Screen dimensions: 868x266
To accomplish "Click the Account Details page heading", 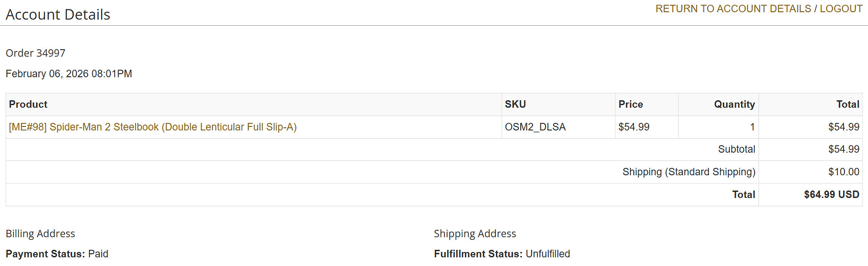I will click(x=58, y=14).
